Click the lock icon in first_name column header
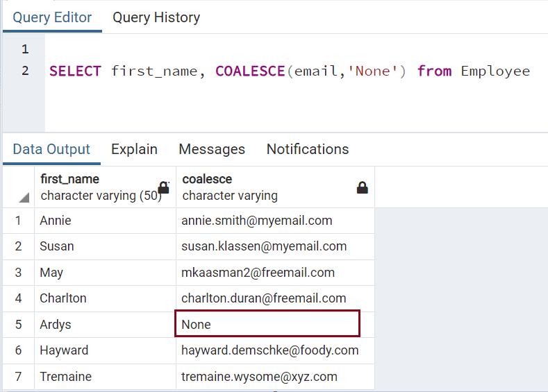The height and width of the screenshot is (392, 548). [164, 187]
